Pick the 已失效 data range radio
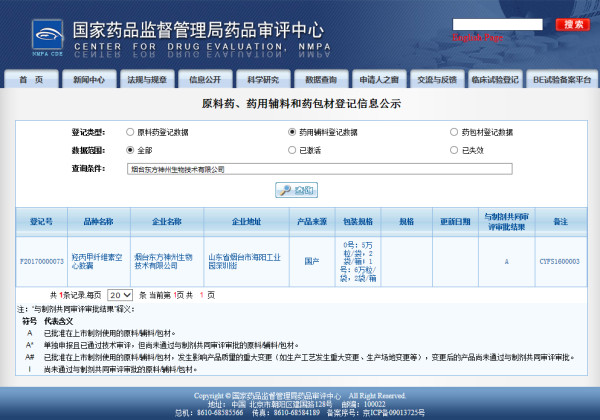This screenshot has width=600, height=420. click(453, 149)
